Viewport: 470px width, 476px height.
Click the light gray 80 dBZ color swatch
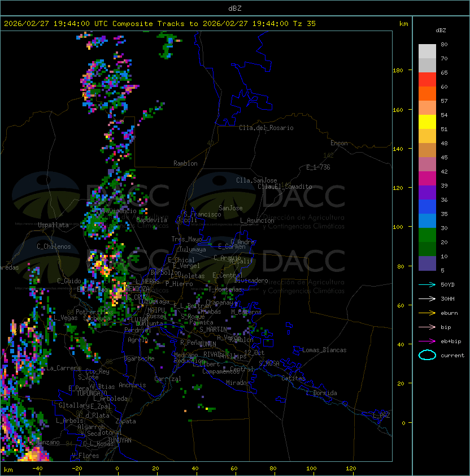(427, 51)
